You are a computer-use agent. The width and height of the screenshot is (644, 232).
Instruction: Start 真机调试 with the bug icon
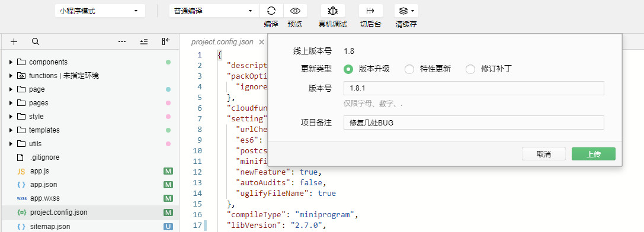point(333,11)
